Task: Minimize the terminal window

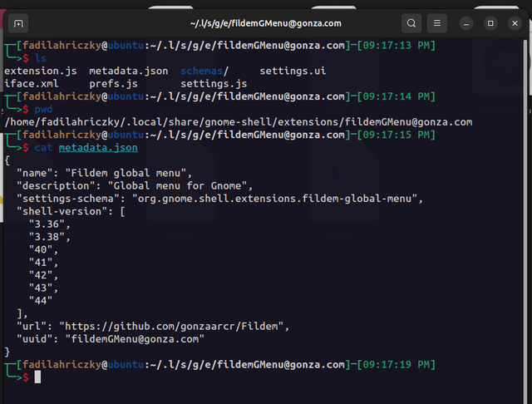Action: coord(467,22)
